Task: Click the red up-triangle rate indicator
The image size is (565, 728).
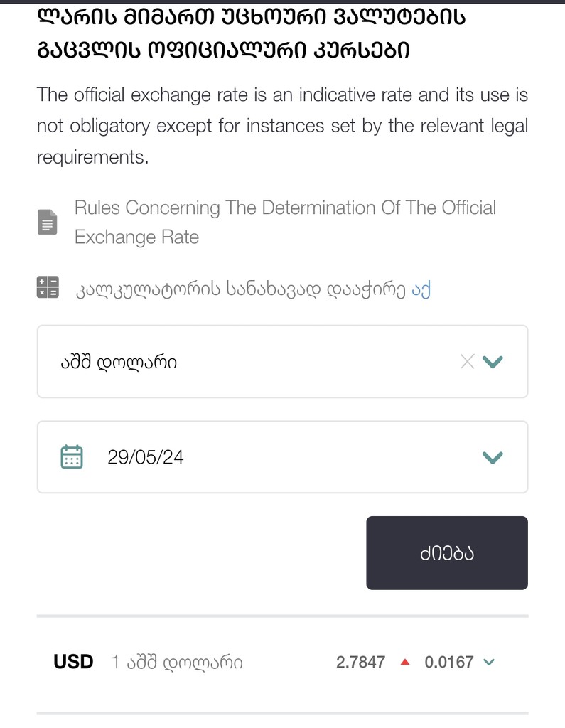Action: 405,663
